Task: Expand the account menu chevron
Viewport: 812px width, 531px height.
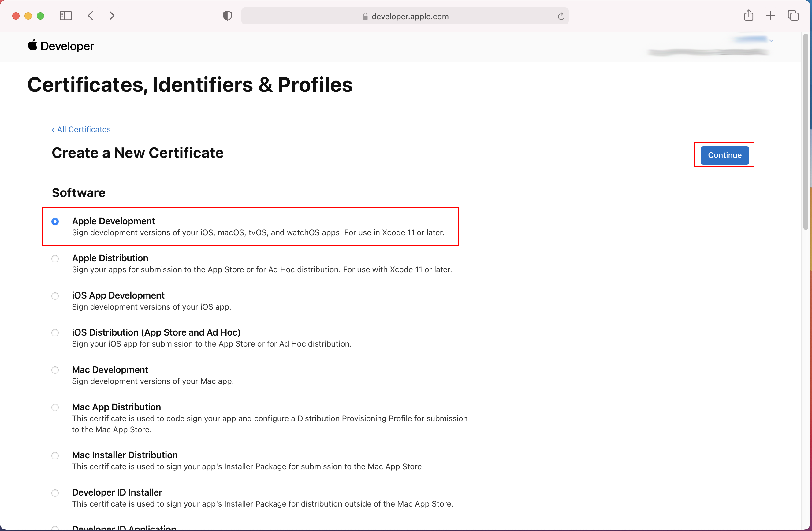Action: pyautogui.click(x=771, y=41)
